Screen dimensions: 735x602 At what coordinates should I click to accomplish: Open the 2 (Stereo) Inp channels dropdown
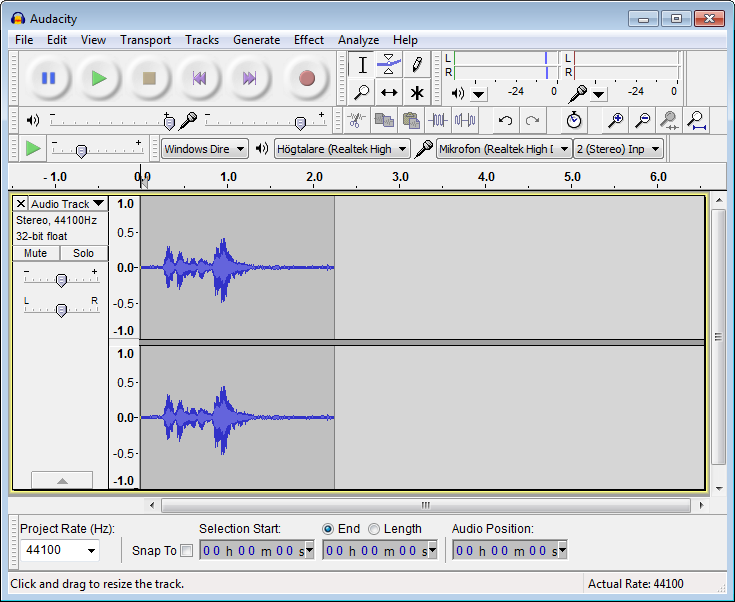(x=619, y=149)
